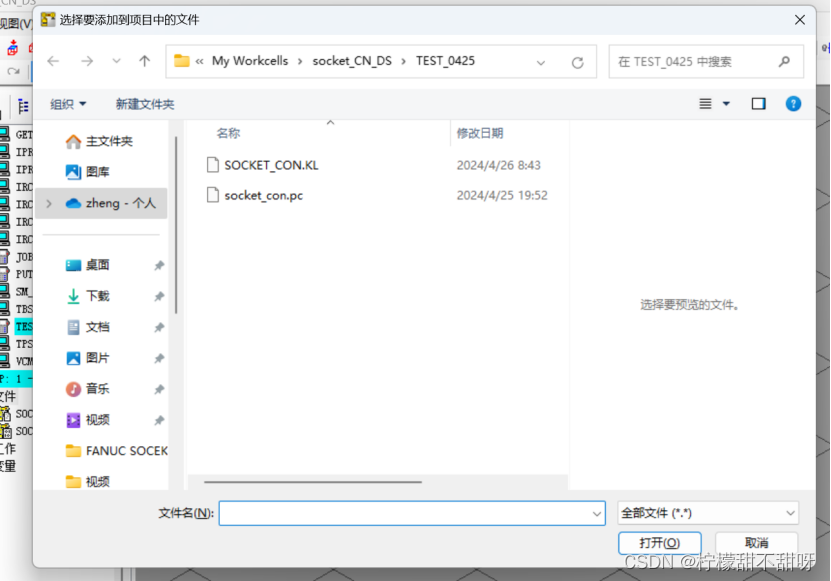Screen dimensions: 831x581
Task: Close the file selection dialog
Action: 800,20
